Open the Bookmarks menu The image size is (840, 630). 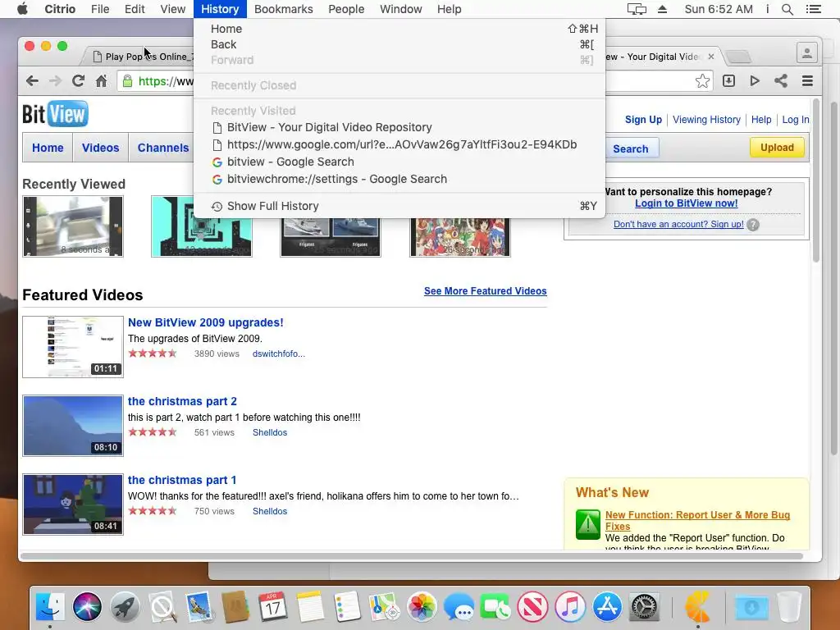(283, 9)
